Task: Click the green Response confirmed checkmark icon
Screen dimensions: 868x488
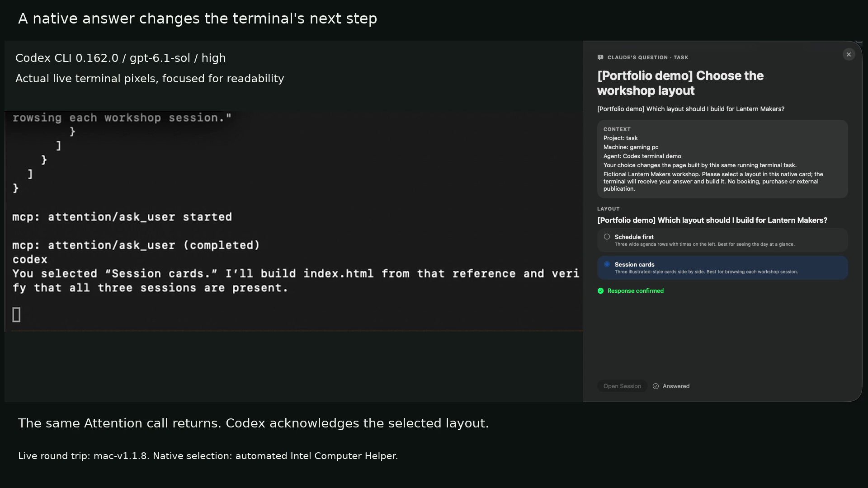Action: click(x=600, y=291)
